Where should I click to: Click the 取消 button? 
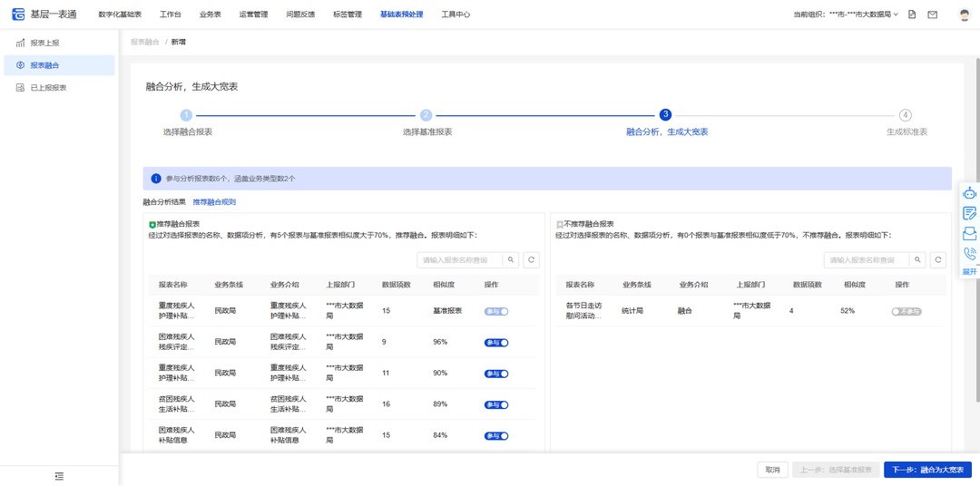point(772,470)
